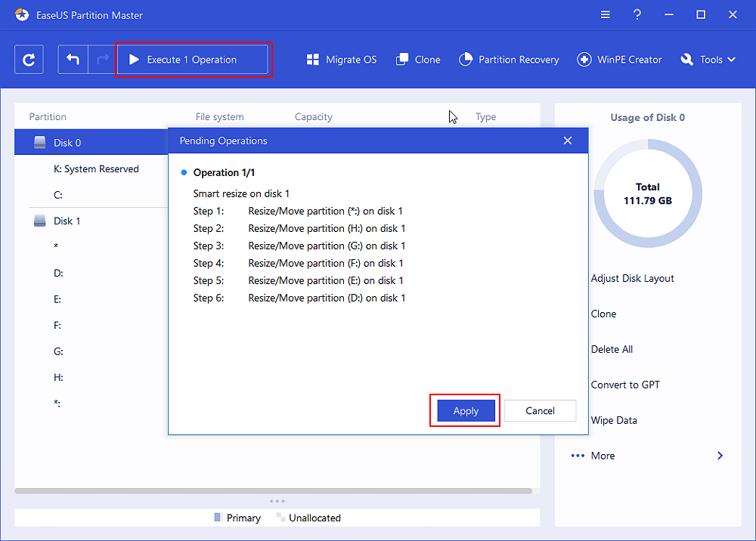
Task: Expand the More options row
Action: point(648,456)
